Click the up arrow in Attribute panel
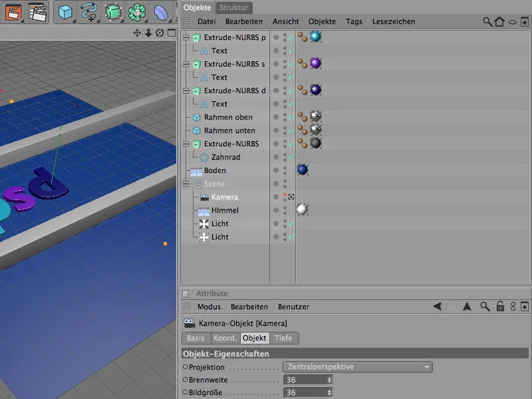This screenshot has width=532, height=399. coord(467,307)
